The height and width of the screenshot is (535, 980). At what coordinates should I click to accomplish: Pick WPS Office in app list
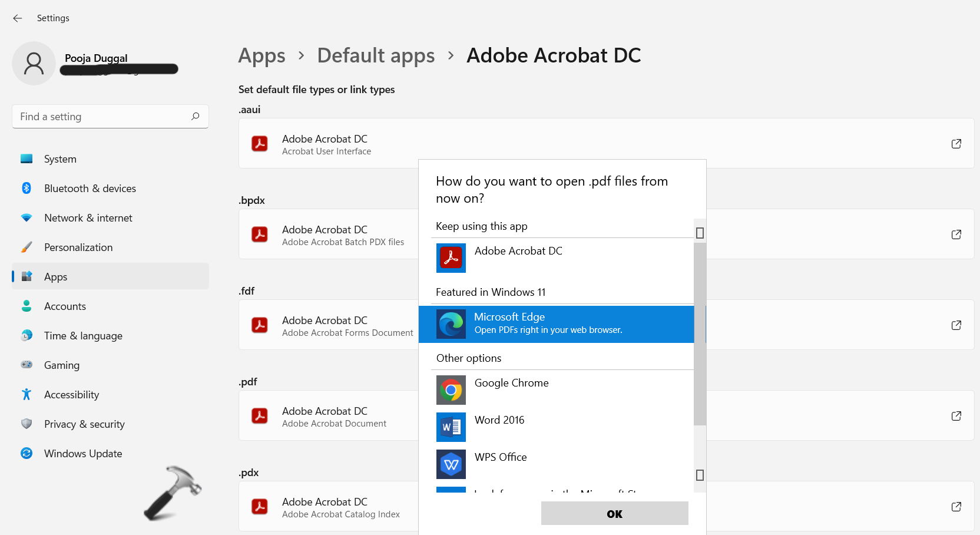click(500, 458)
